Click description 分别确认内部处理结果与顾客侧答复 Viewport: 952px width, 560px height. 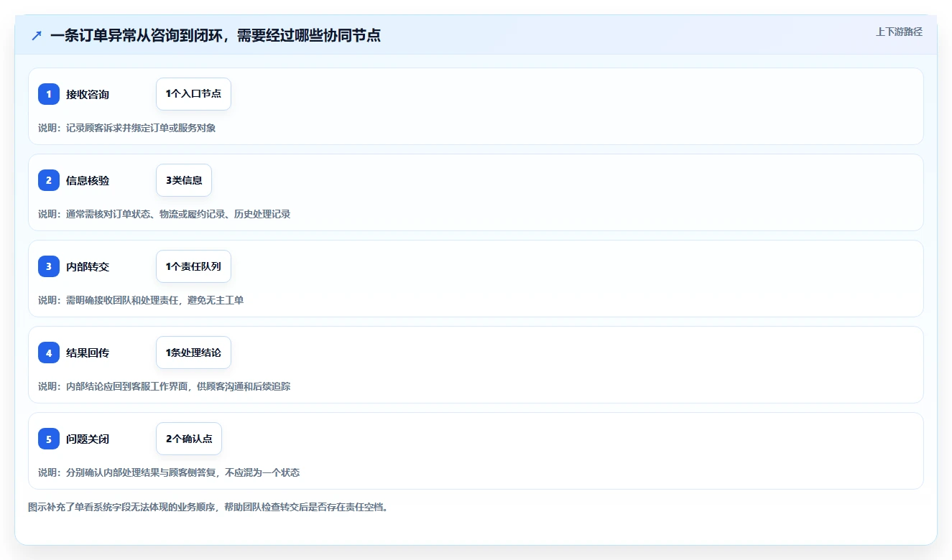click(169, 472)
